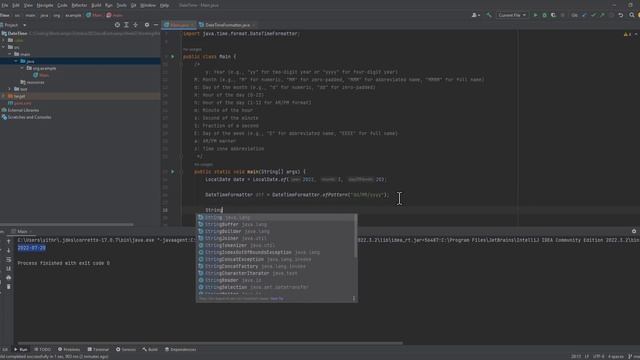Expand the .idea folder in tree

(4, 40)
